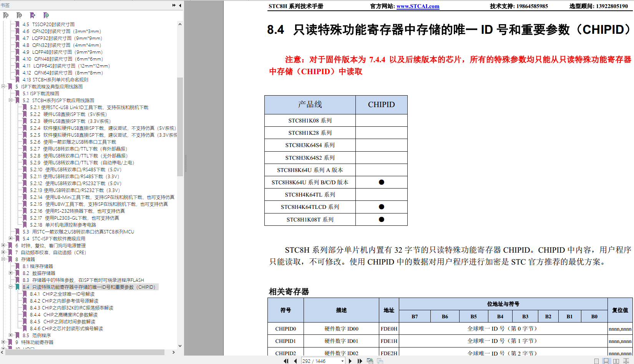
Task: Click bookmarks horizontal scrollbar left arrow
Action: (x=3, y=352)
